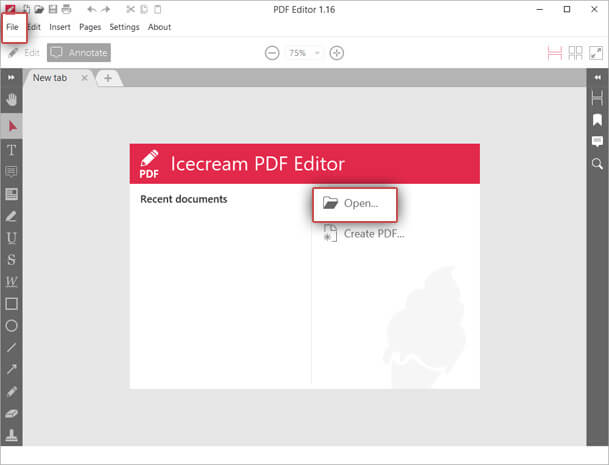Expand the left tools panel
This screenshot has height=465, width=609.
click(x=12, y=77)
